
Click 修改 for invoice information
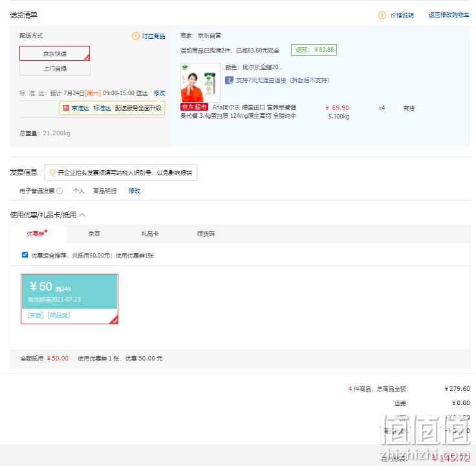coord(135,191)
